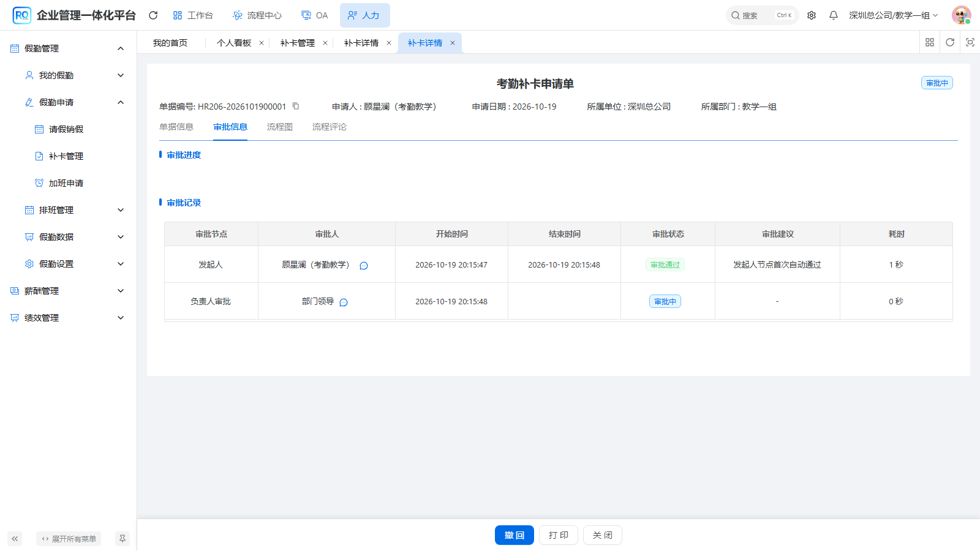
Task: Open the settings gear icon
Action: (x=812, y=15)
